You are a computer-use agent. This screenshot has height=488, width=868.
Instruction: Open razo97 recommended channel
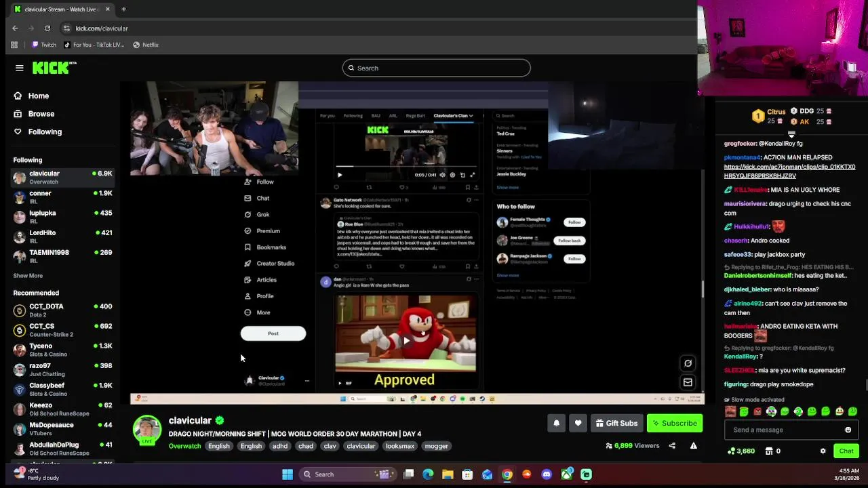[62, 369]
